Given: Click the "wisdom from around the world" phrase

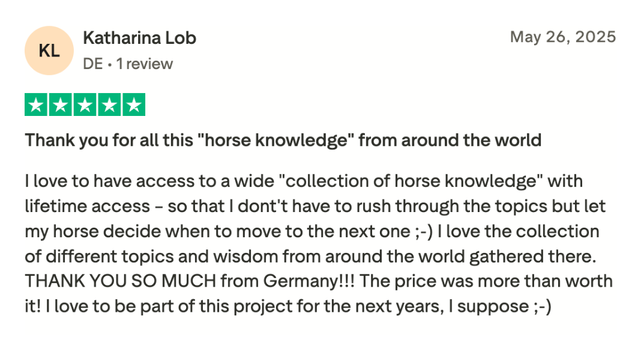Looking at the screenshot, I should pos(339,257).
